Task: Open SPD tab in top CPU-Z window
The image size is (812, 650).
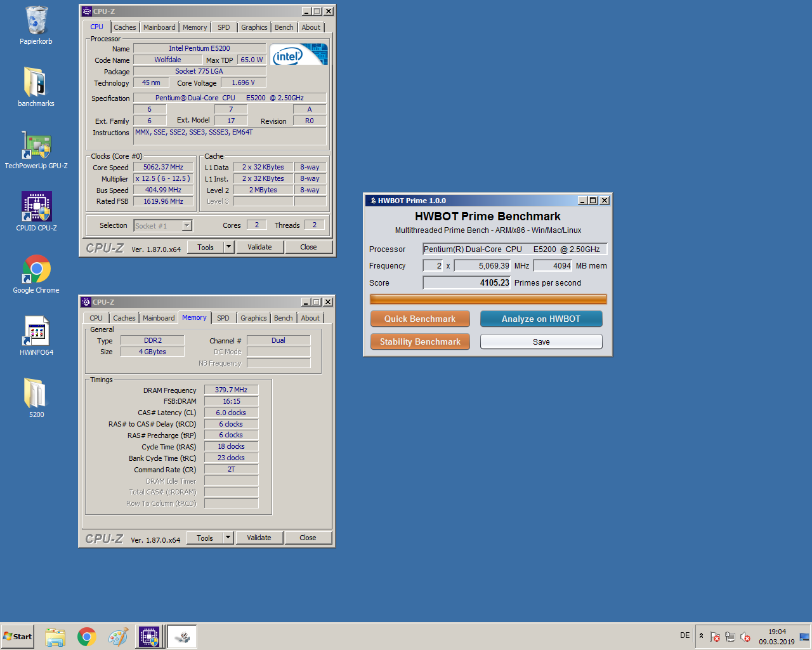Action: pyautogui.click(x=224, y=27)
